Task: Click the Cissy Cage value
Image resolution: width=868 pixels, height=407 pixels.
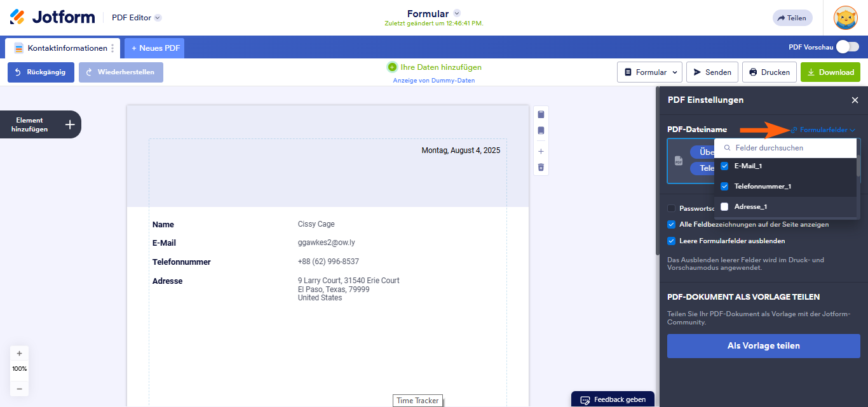Action: pos(316,224)
